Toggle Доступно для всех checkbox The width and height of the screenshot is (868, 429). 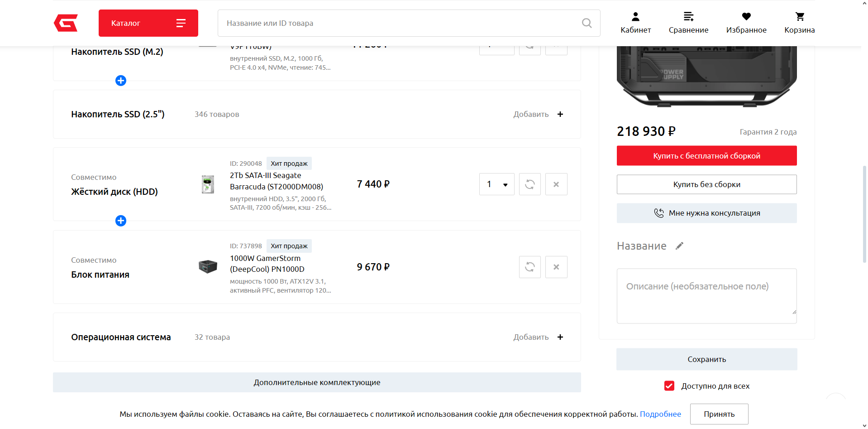669,386
